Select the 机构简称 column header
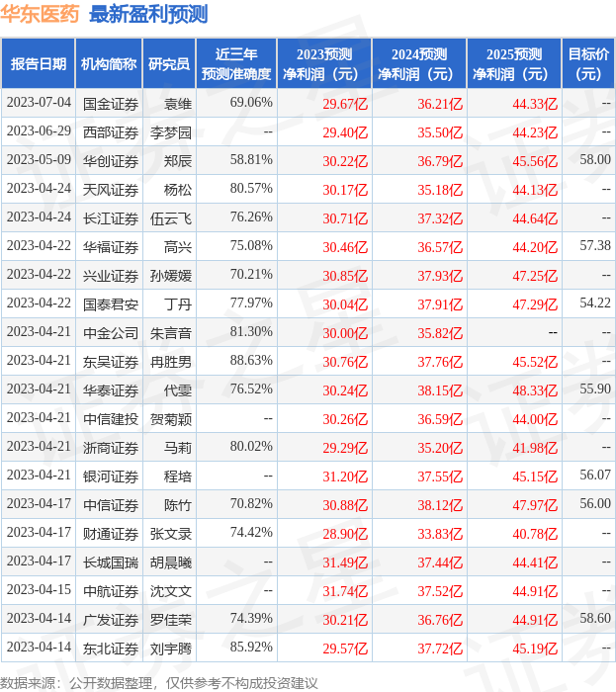The image size is (616, 692). tap(109, 63)
